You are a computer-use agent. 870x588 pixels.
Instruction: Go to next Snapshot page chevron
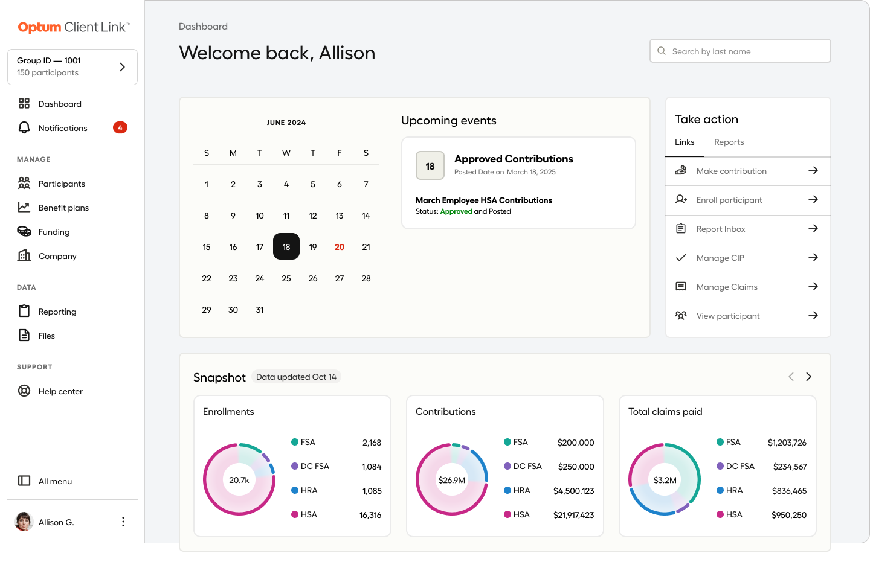(808, 377)
